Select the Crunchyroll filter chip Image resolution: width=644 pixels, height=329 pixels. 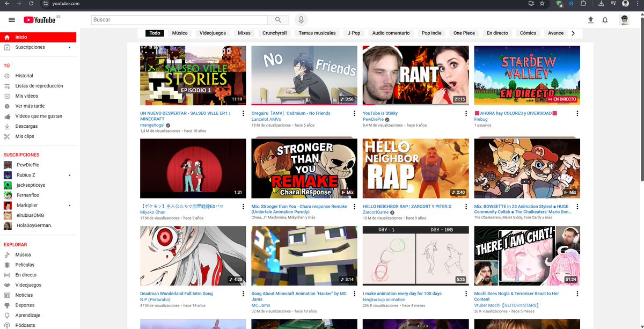[275, 33]
